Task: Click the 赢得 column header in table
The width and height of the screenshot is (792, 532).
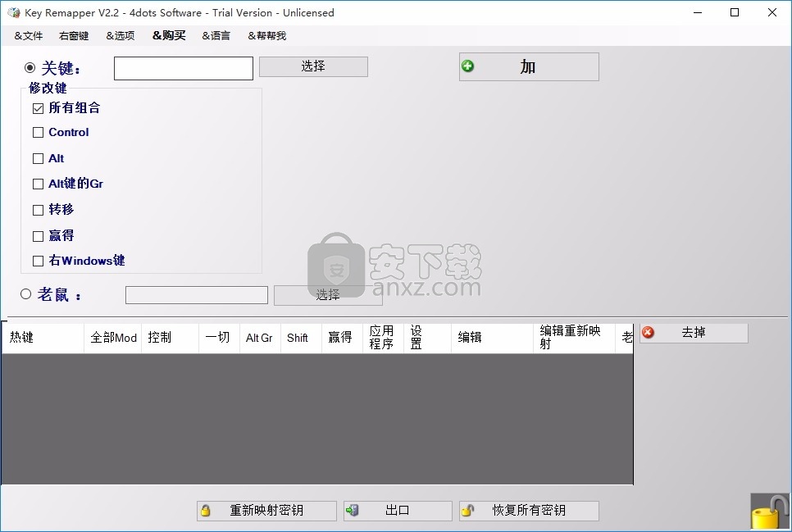Action: point(343,338)
